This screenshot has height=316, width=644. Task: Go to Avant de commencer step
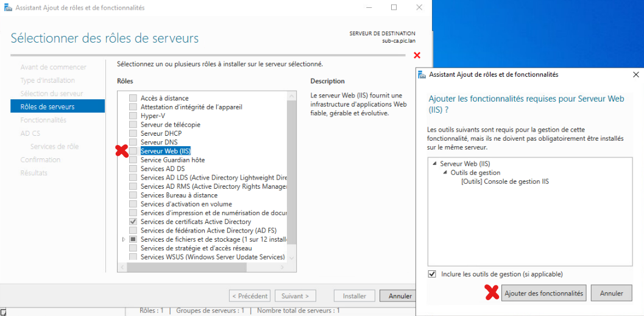click(54, 68)
